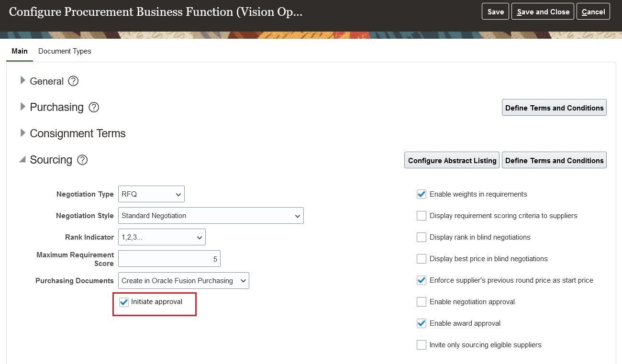Switch to the Document Types tab
622x364 pixels.
65,51
